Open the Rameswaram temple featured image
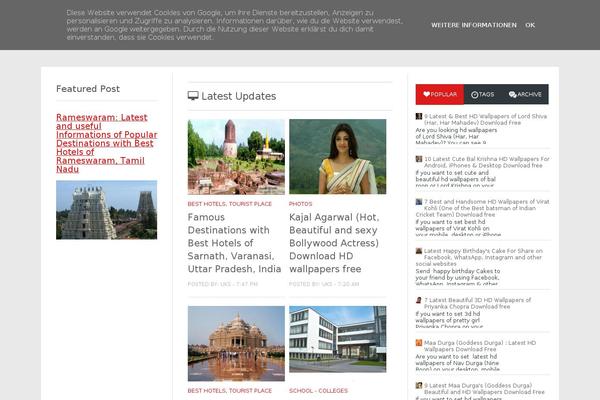 pyautogui.click(x=106, y=210)
